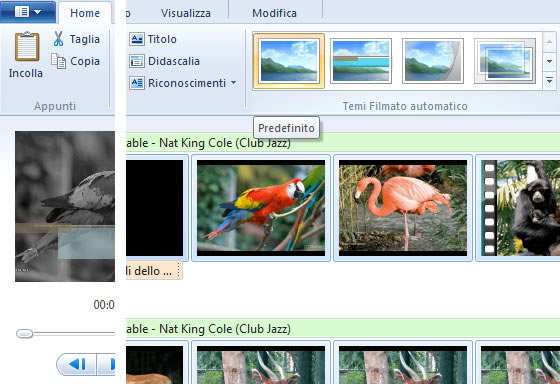560x384 pixels.
Task: Click the Taglia scissors button
Action: click(x=76, y=39)
